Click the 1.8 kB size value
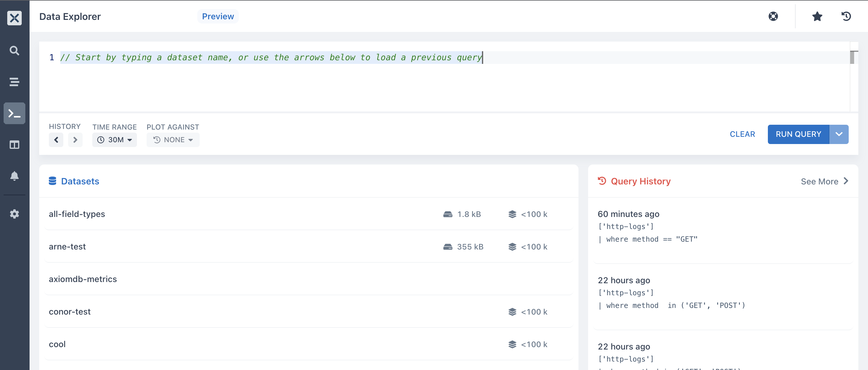 469,214
